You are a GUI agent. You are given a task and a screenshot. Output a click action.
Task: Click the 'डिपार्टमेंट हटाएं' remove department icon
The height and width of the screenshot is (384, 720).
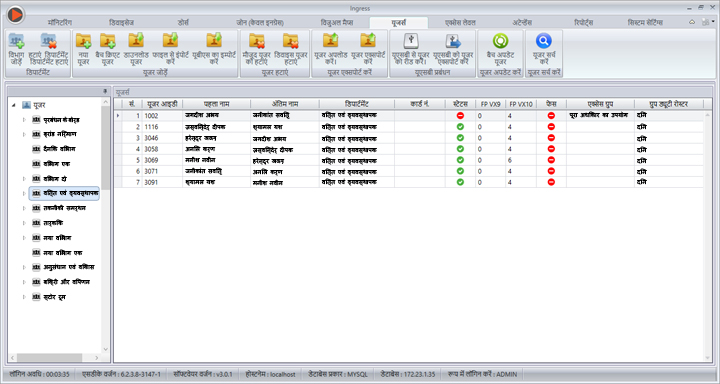pyautogui.click(x=49, y=41)
